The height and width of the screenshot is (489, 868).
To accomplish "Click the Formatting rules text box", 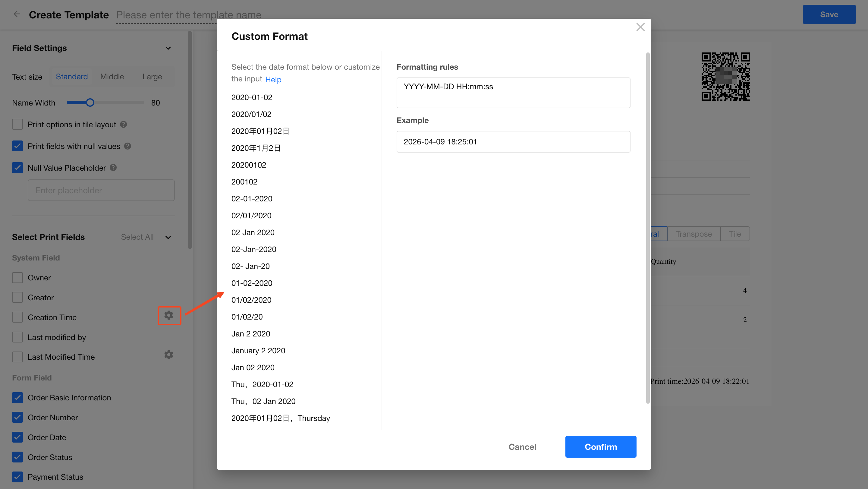I will tap(513, 93).
